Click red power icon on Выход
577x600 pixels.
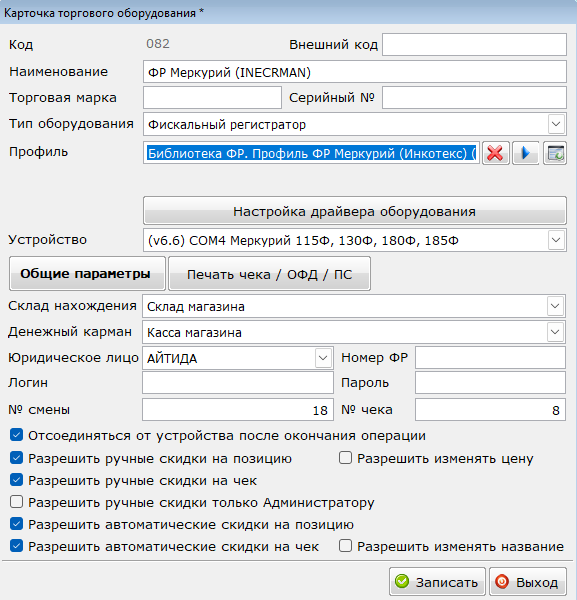point(502,582)
